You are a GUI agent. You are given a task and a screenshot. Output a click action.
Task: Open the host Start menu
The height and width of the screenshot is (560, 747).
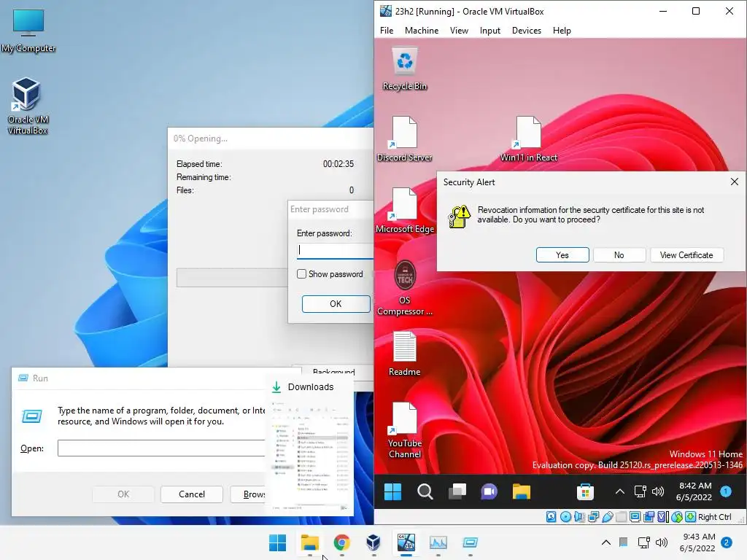277,542
